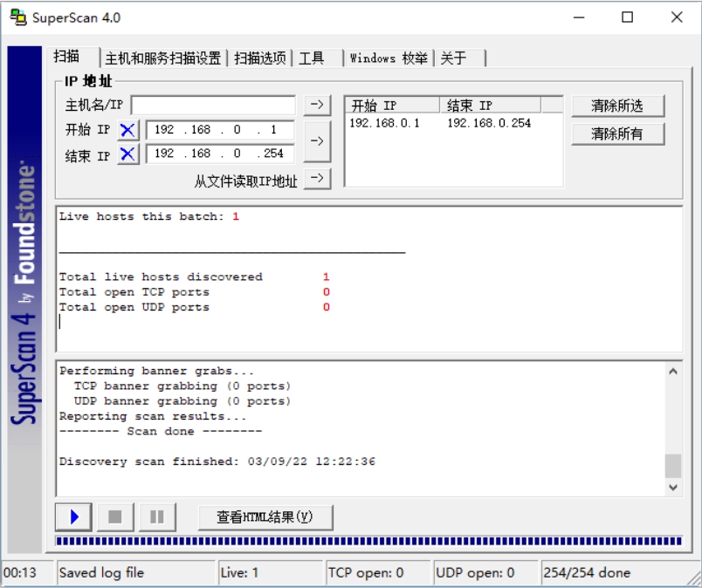Image resolution: width=702 pixels, height=588 pixels.
Task: Clear the end IP using the X icon
Action: coord(128,154)
